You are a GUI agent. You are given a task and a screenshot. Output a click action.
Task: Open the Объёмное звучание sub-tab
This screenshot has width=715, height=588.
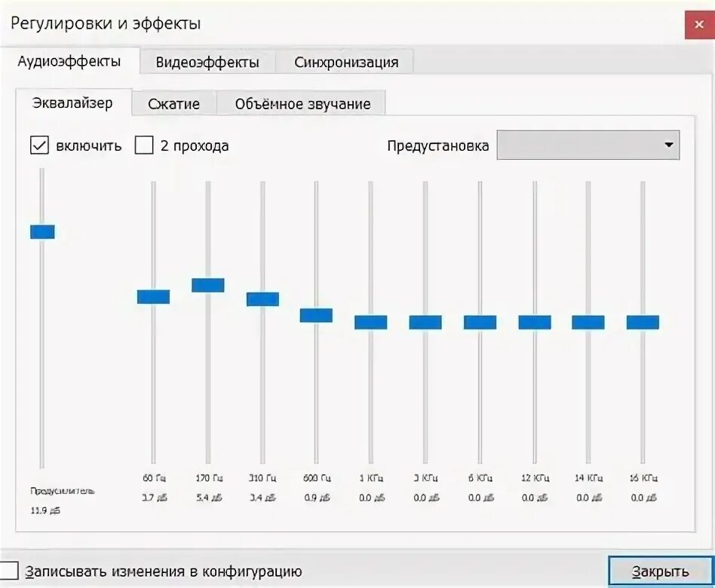point(302,104)
